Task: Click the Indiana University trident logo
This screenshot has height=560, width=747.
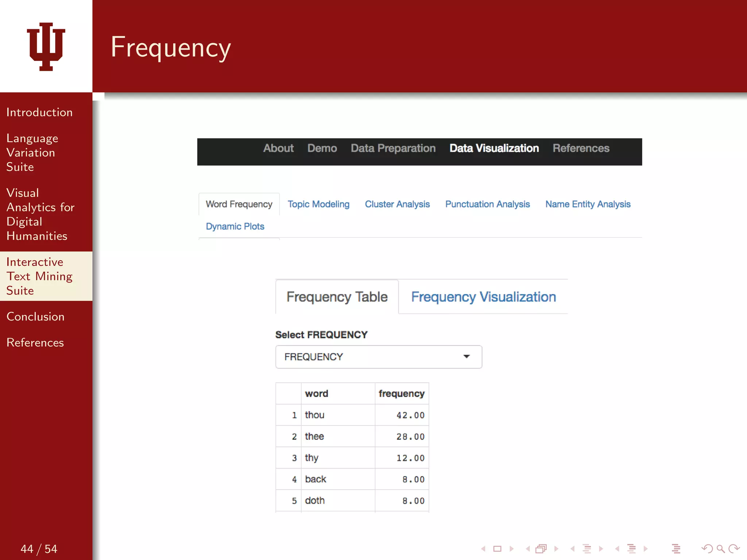Action: click(46, 47)
